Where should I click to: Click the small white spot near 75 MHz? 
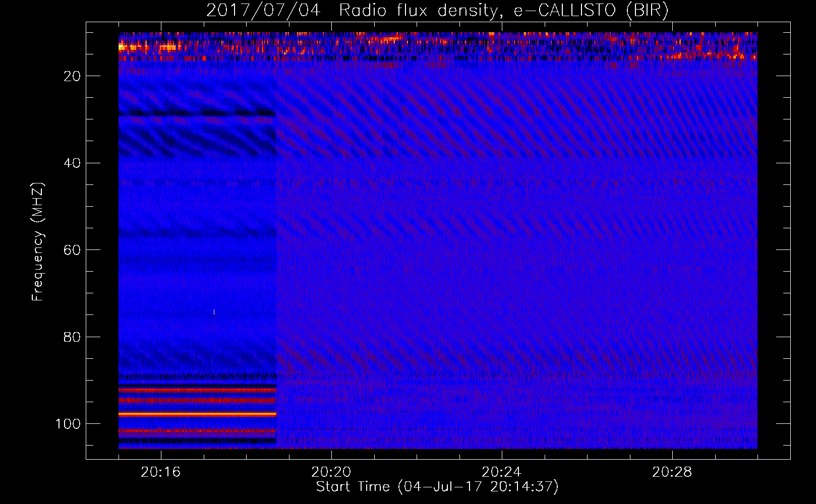coord(214,312)
